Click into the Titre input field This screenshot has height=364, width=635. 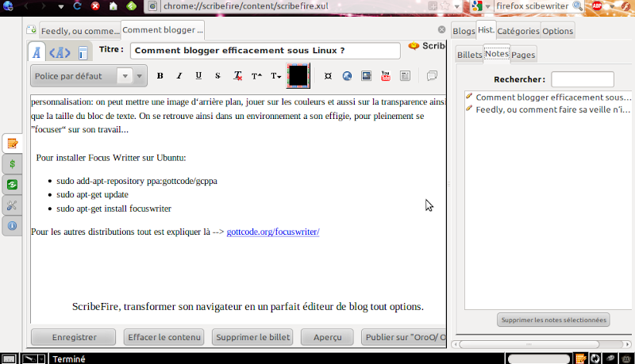[265, 51]
